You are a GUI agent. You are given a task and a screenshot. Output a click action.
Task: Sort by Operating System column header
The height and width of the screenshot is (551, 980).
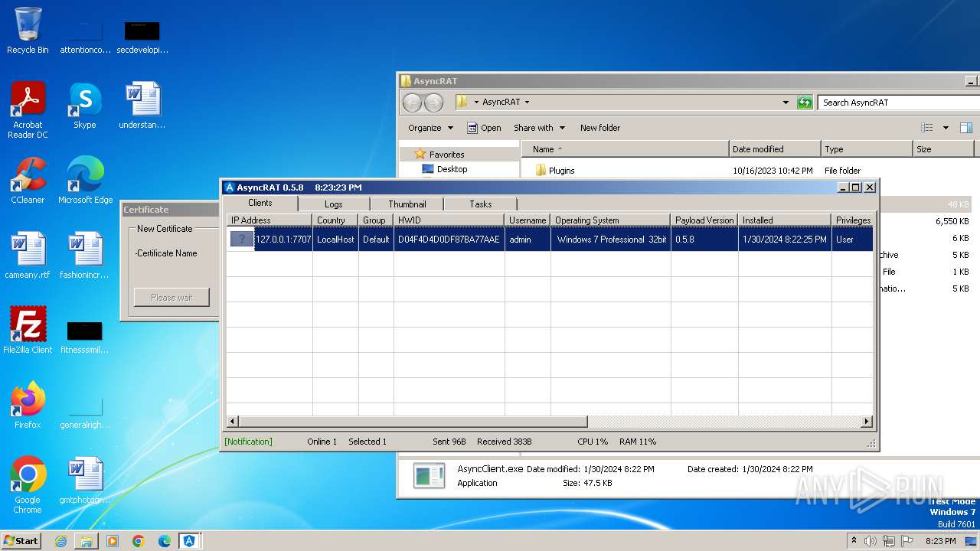(610, 220)
